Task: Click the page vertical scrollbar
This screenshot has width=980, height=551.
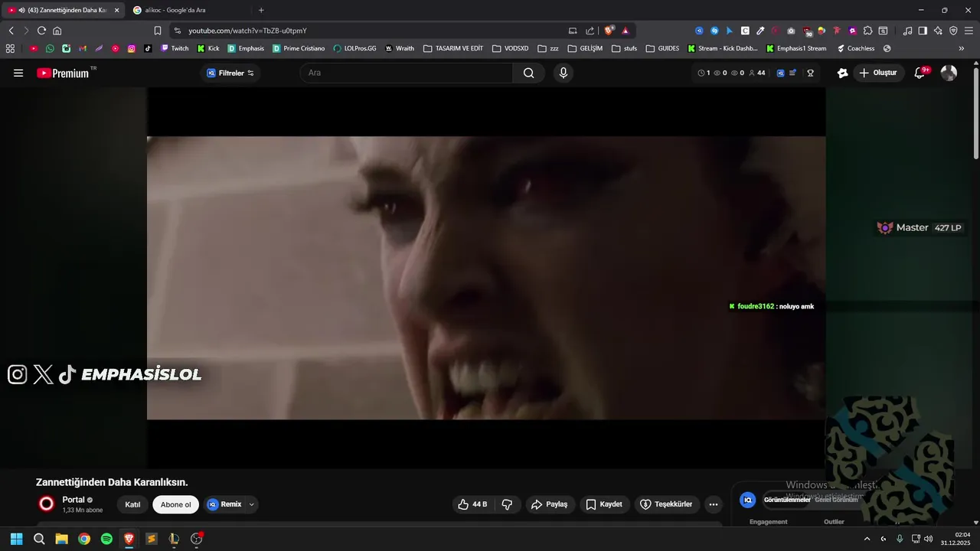Action: coord(976,113)
